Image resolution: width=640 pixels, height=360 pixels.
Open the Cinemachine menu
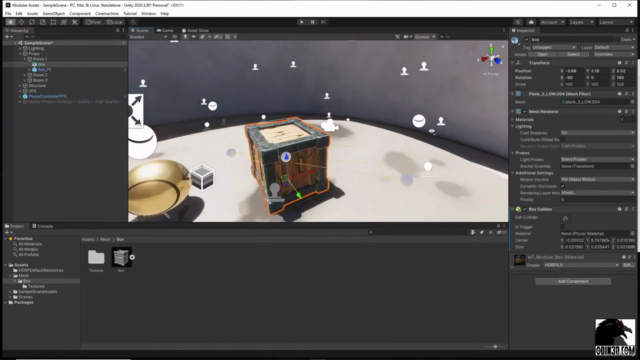point(107,13)
